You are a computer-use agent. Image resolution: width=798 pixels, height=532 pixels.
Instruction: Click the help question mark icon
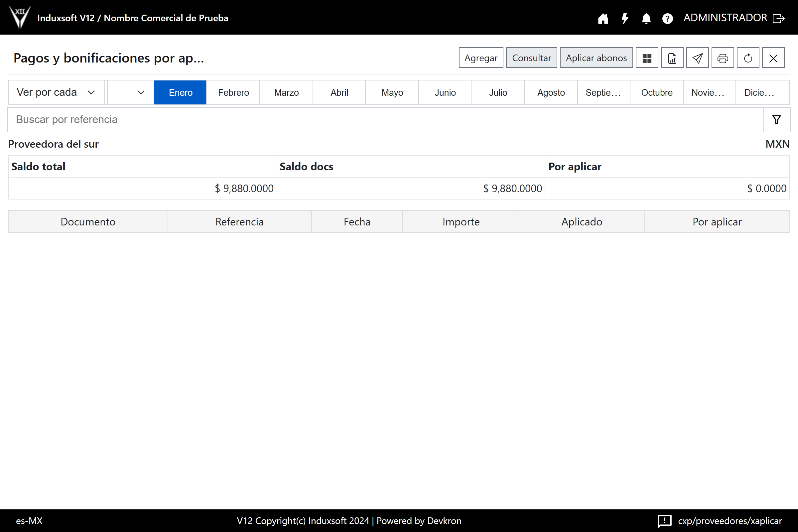(667, 18)
